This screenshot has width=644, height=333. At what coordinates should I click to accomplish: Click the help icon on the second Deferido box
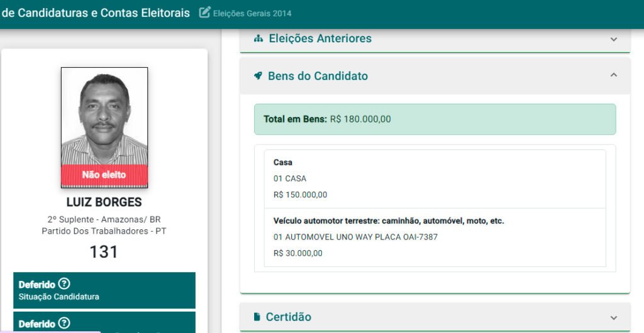point(64,324)
